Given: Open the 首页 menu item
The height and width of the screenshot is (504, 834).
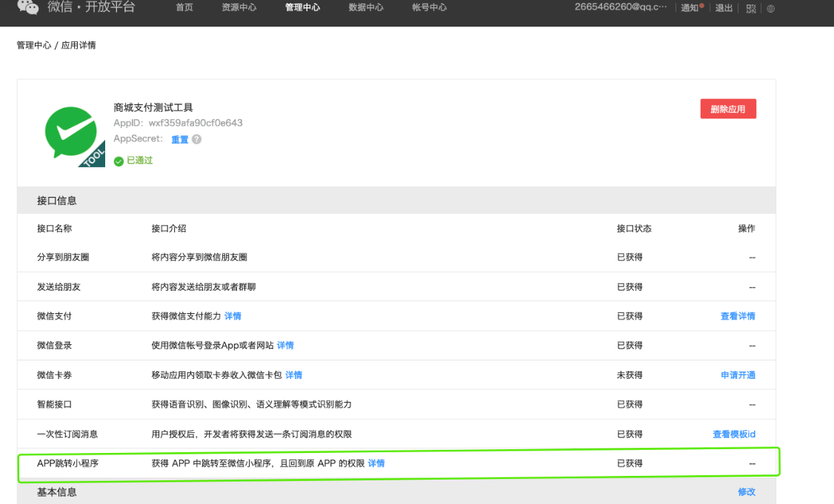Looking at the screenshot, I should 184,7.
